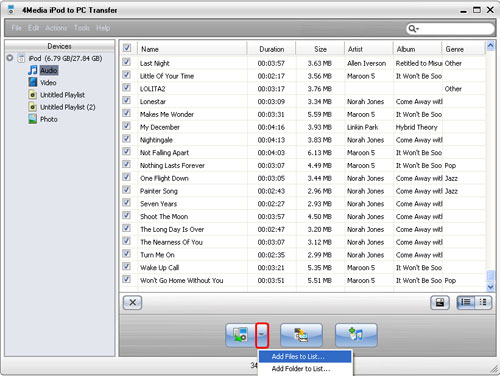Sort by the Artist column header
Screen dimensions: 500x376
coord(369,49)
